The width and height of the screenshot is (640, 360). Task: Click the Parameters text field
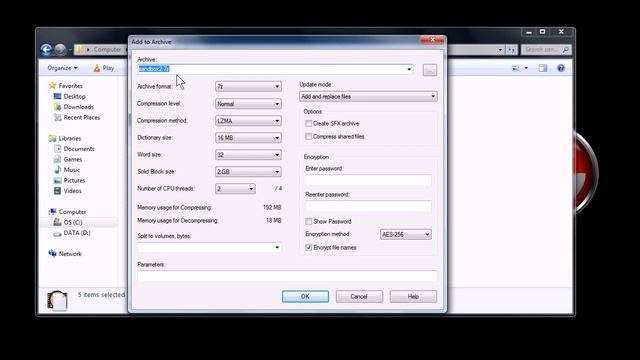point(287,276)
